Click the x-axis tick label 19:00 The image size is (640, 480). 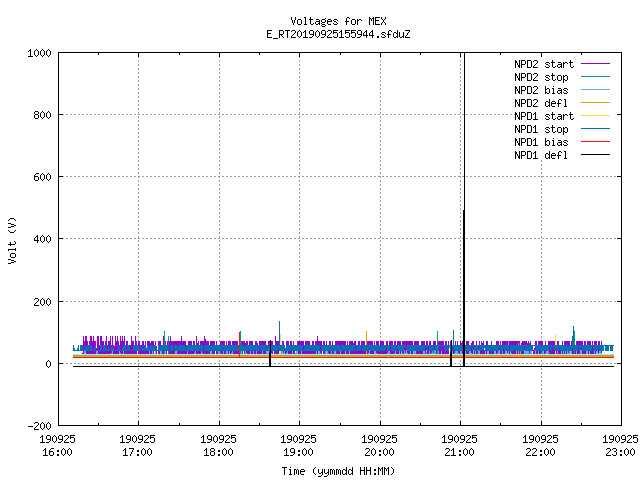[298, 453]
